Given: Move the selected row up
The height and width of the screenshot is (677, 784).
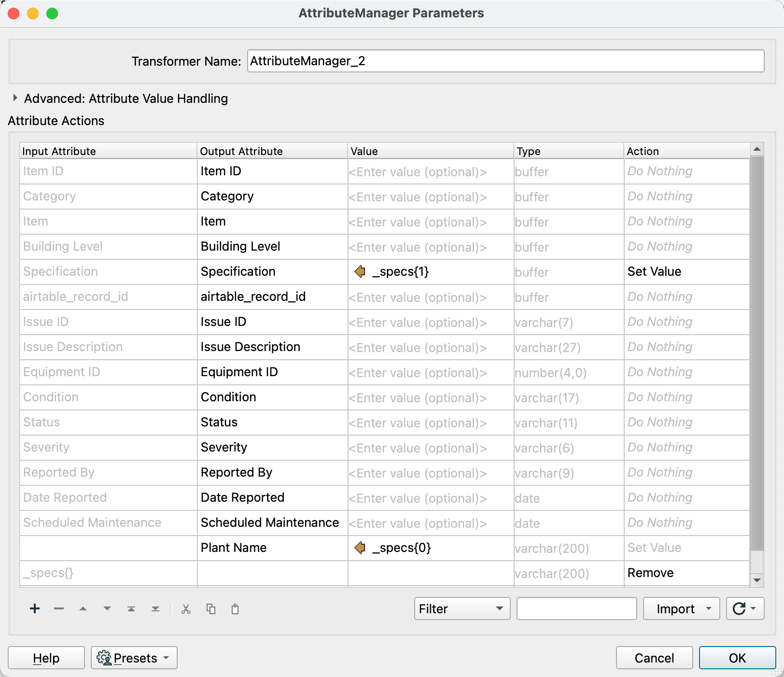Looking at the screenshot, I should 83,608.
